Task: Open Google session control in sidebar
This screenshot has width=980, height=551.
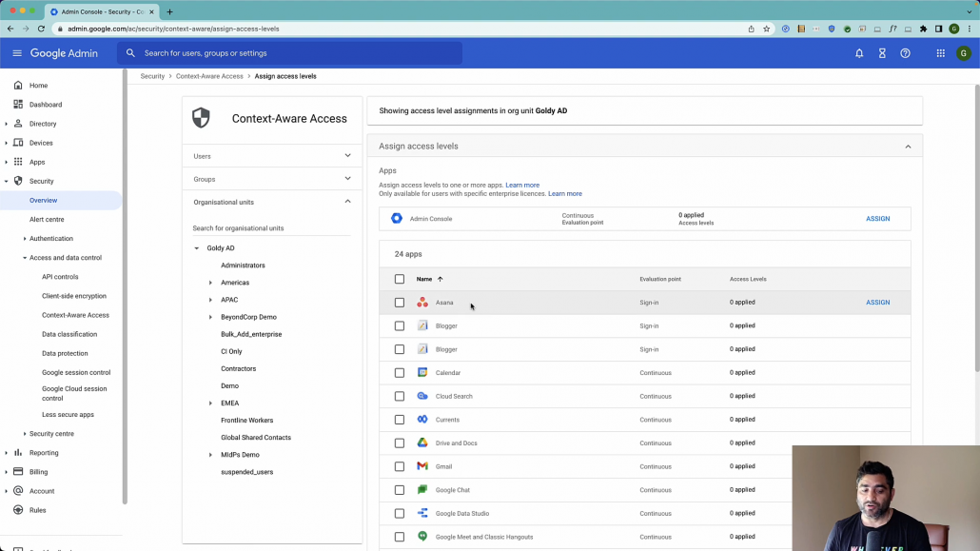Action: click(x=76, y=372)
